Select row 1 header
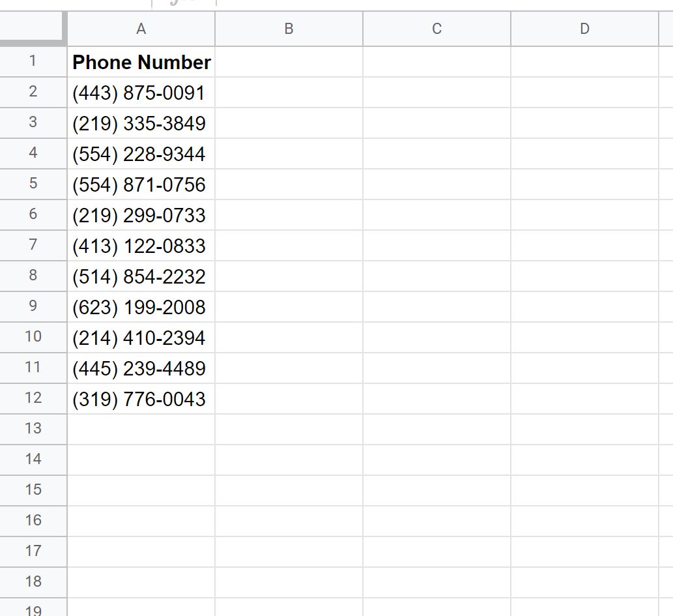 [x=33, y=61]
